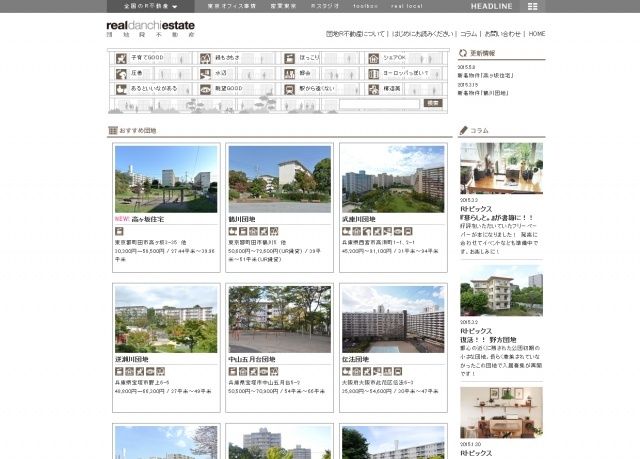
Task: Open the real local top link
Action: (406, 6)
